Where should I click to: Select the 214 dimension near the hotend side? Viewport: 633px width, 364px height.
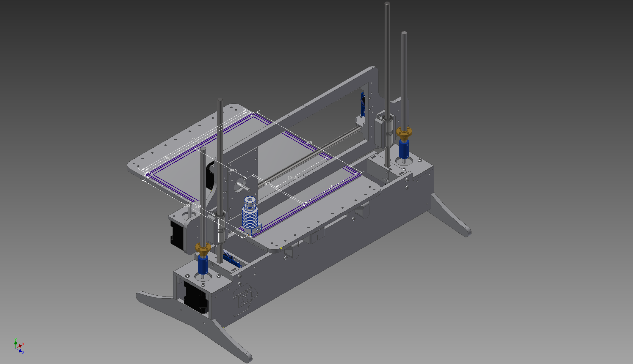click(x=198, y=206)
